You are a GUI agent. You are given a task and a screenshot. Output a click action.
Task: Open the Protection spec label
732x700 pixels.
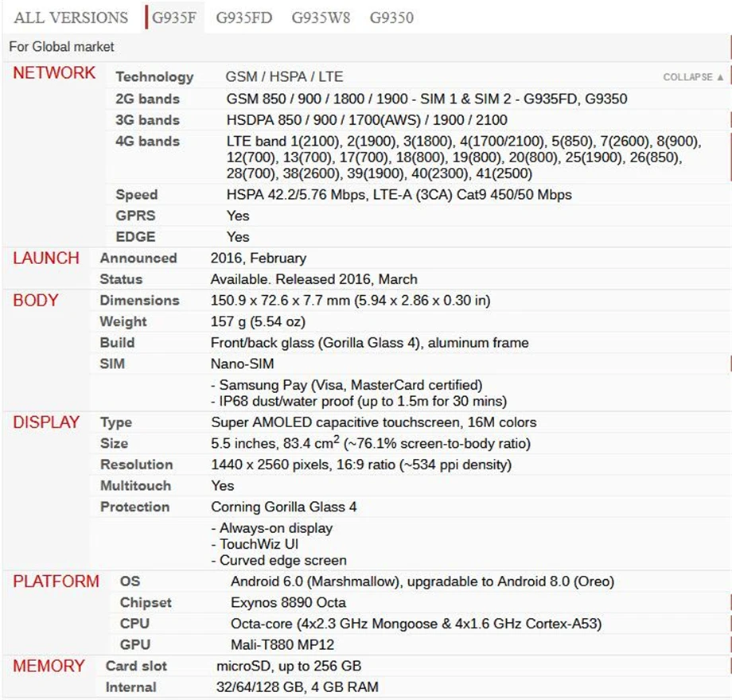point(135,507)
